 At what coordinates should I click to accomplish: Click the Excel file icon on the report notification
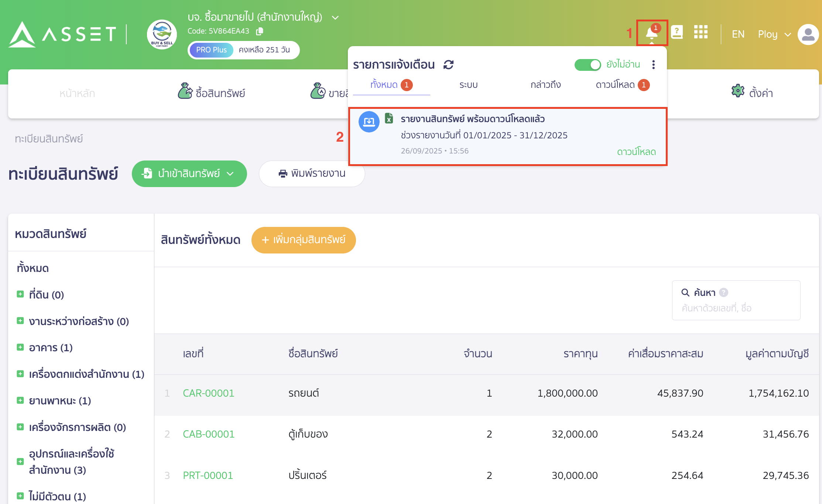(x=390, y=118)
